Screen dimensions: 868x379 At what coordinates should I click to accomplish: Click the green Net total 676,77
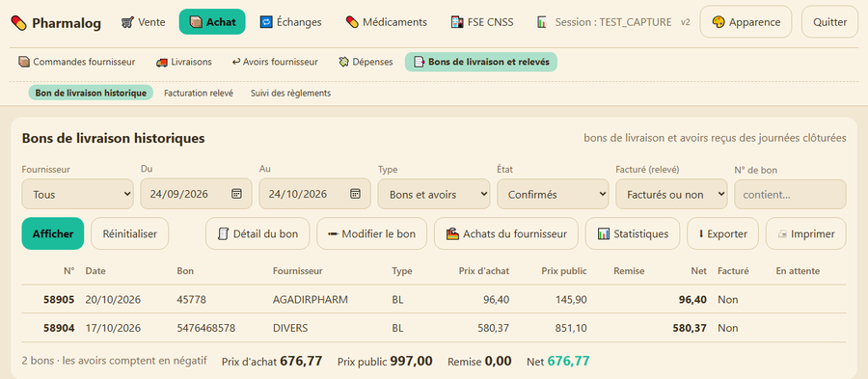[x=568, y=362]
